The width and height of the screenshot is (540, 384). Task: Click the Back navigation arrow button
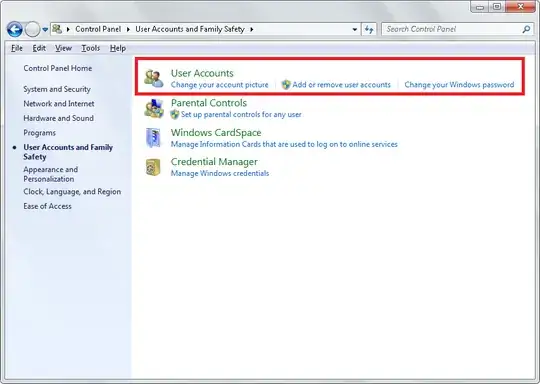tap(14, 30)
